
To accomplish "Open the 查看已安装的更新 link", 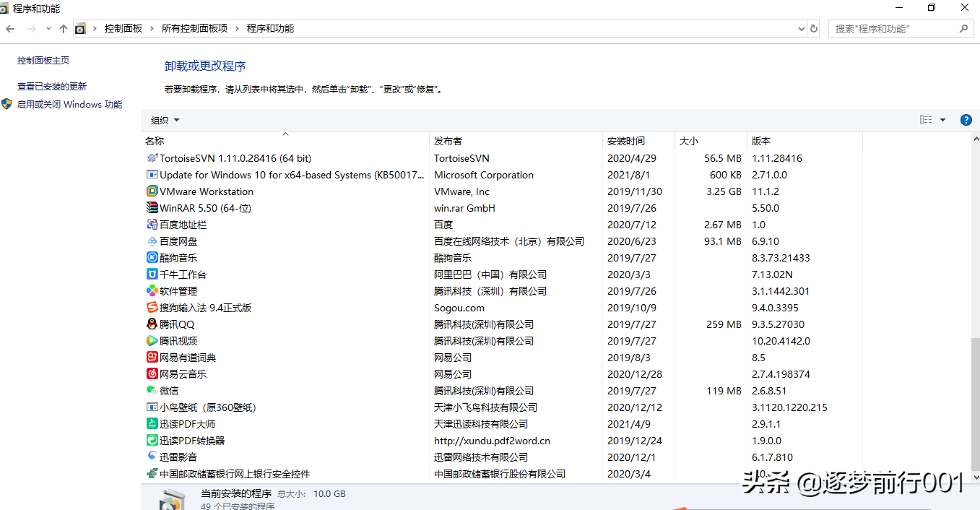I will click(52, 86).
